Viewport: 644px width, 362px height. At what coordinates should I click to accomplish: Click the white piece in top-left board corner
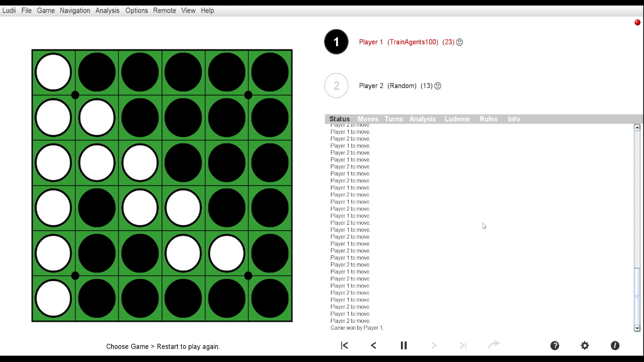53,72
